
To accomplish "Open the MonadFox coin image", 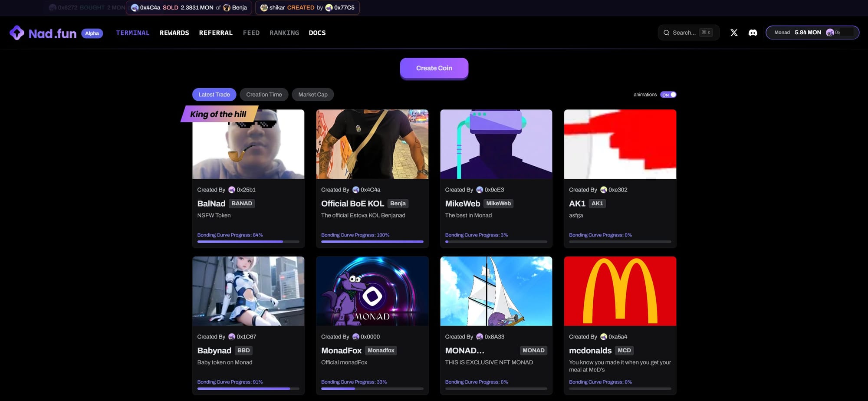I will [x=372, y=291].
